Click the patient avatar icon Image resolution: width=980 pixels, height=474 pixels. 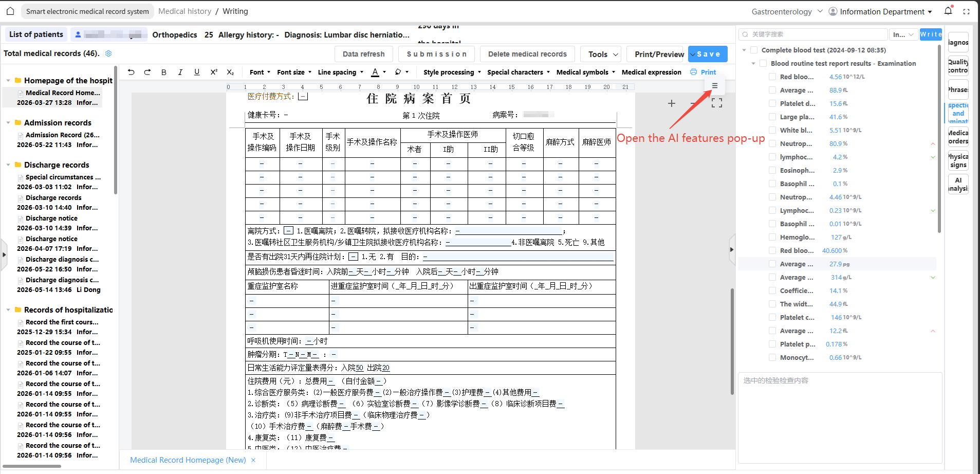pyautogui.click(x=78, y=34)
